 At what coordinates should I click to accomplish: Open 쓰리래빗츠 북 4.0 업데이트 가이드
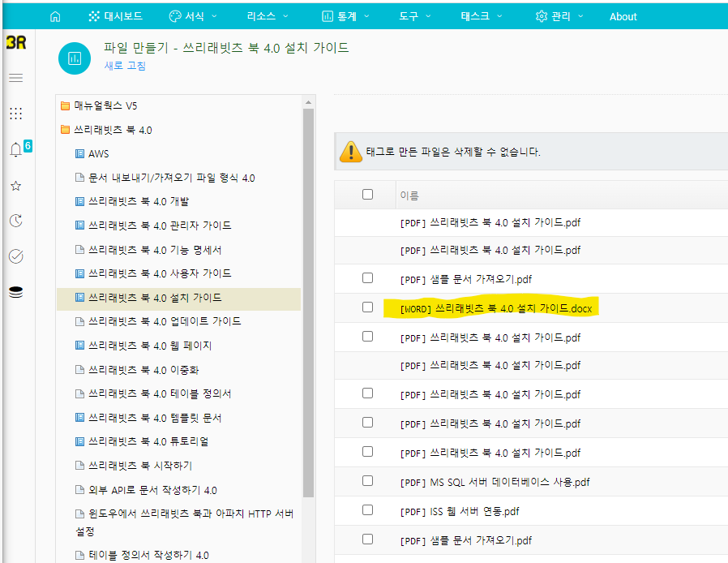[x=165, y=321]
